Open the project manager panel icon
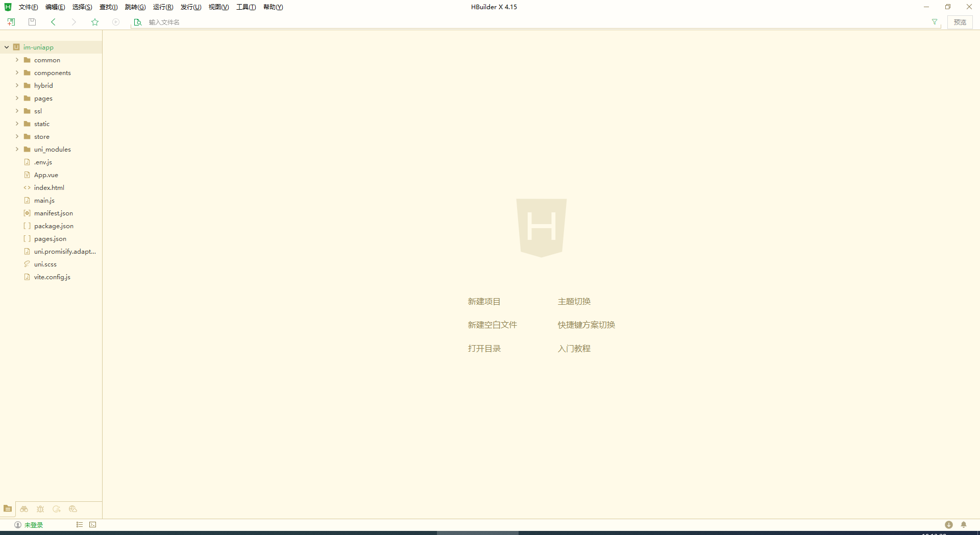980x535 pixels. [8, 508]
